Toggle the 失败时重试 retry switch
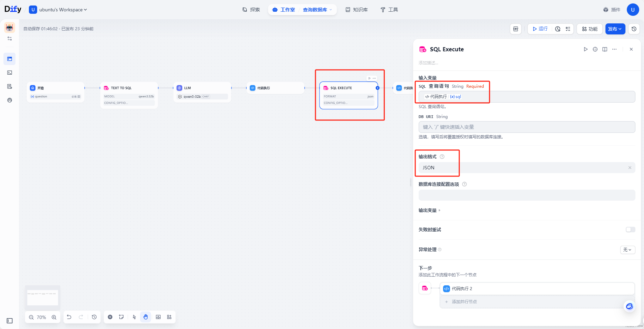This screenshot has height=329, width=644. click(x=630, y=230)
